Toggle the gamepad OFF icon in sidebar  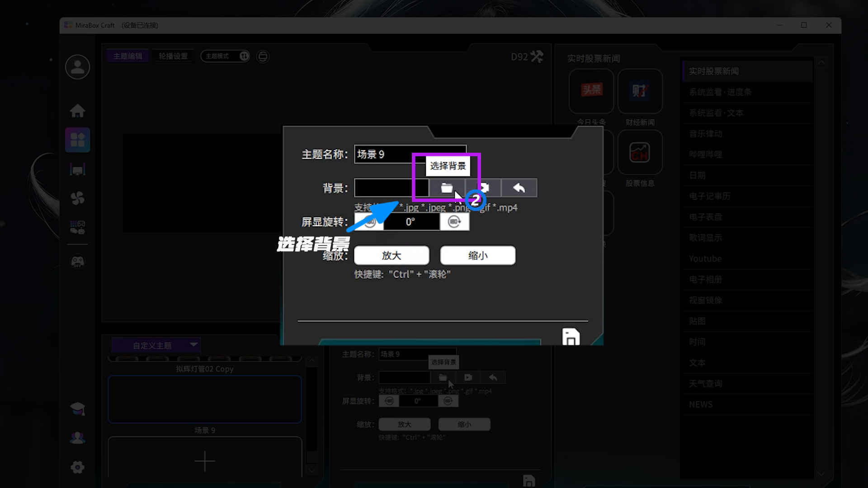click(77, 262)
